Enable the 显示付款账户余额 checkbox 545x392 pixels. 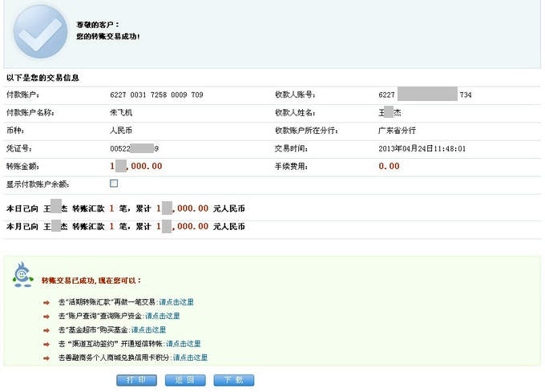click(x=114, y=184)
